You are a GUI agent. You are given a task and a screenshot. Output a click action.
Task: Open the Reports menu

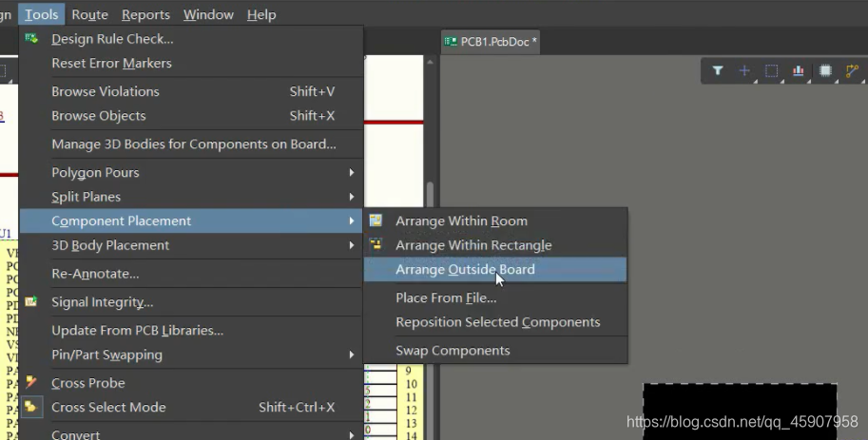click(x=145, y=14)
